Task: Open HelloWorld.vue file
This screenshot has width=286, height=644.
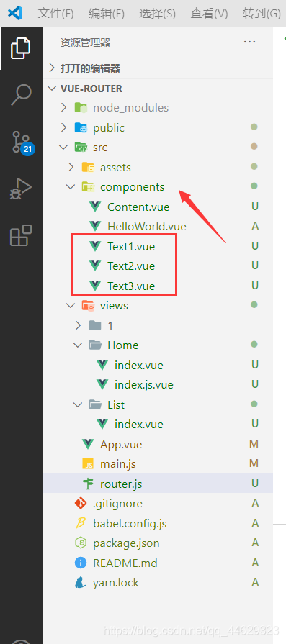Action: pos(147,227)
